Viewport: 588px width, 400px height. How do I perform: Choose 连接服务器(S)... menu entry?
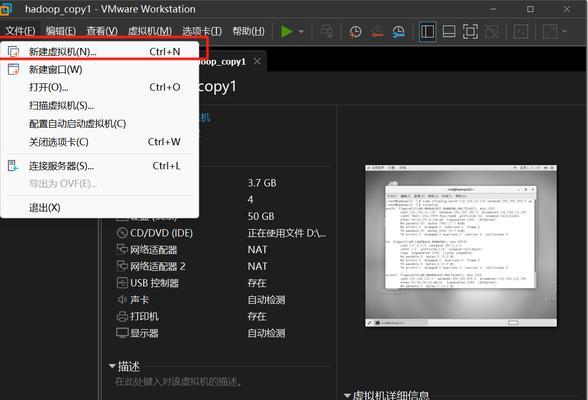coord(100,166)
